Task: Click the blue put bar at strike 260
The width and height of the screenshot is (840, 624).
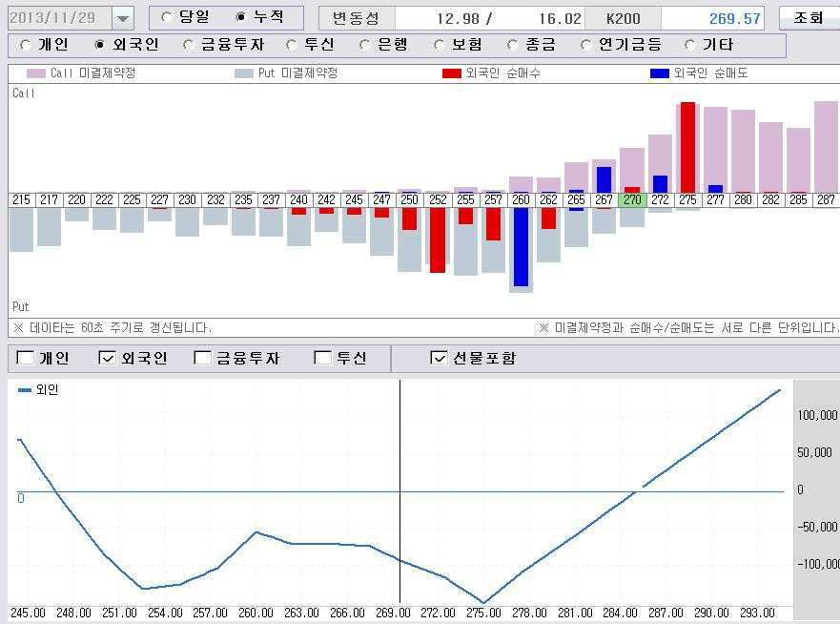Action: pyautogui.click(x=521, y=246)
